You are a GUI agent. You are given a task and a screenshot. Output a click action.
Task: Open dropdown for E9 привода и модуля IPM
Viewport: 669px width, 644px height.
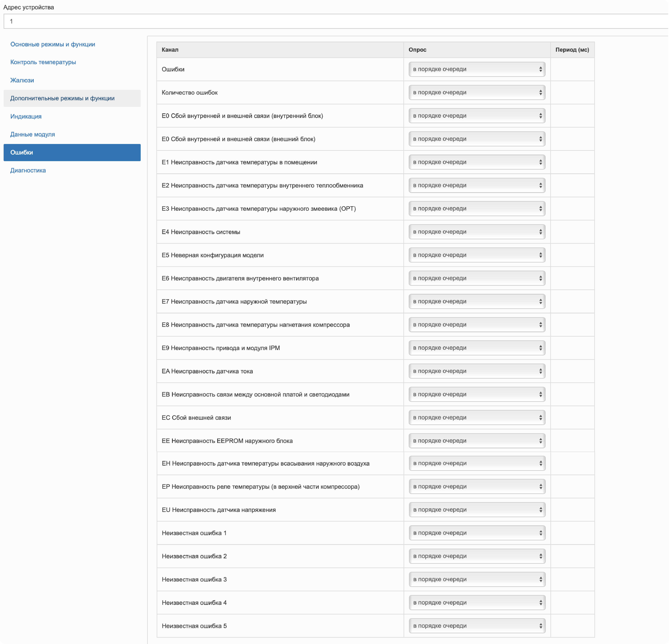point(476,348)
